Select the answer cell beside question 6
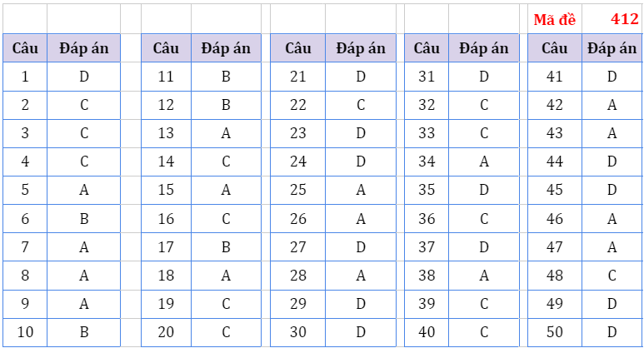The height and width of the screenshot is (348, 644). click(x=84, y=218)
